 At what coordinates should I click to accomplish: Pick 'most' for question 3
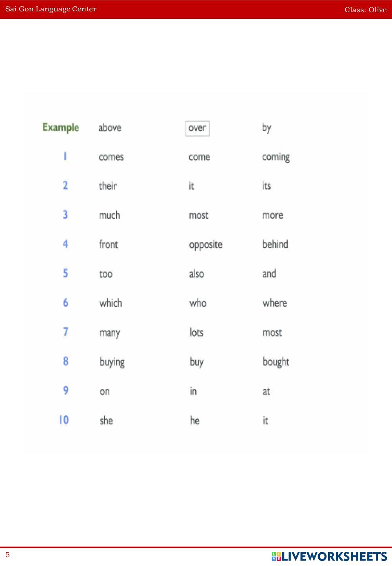click(x=199, y=215)
